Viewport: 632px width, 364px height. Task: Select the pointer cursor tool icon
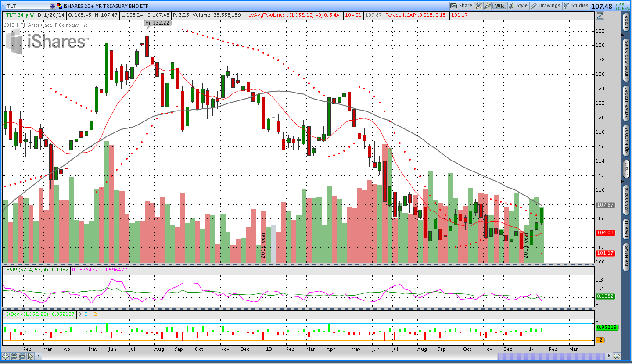[x=30, y=356]
